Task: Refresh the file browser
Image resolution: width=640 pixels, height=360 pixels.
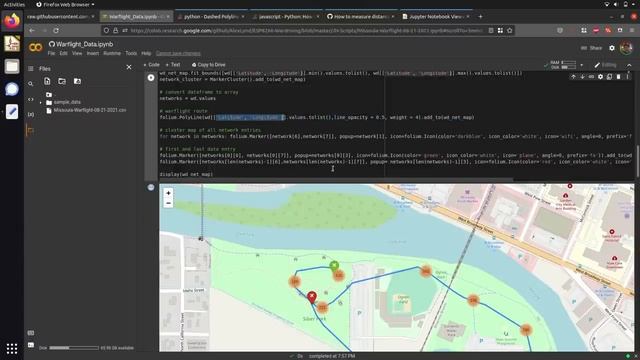Action: pyautogui.click(x=62, y=81)
